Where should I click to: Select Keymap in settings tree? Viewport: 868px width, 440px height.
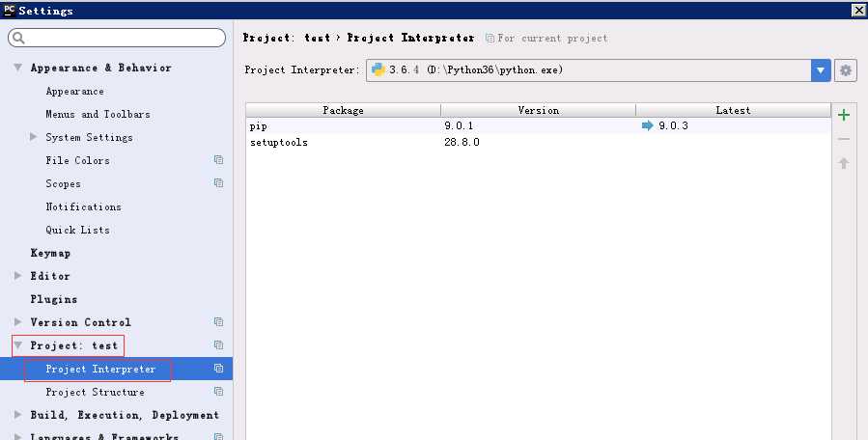click(x=50, y=253)
